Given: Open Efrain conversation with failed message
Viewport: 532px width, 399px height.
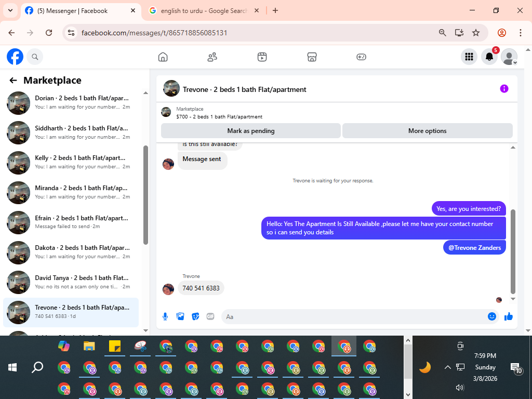Looking at the screenshot, I should (x=72, y=222).
